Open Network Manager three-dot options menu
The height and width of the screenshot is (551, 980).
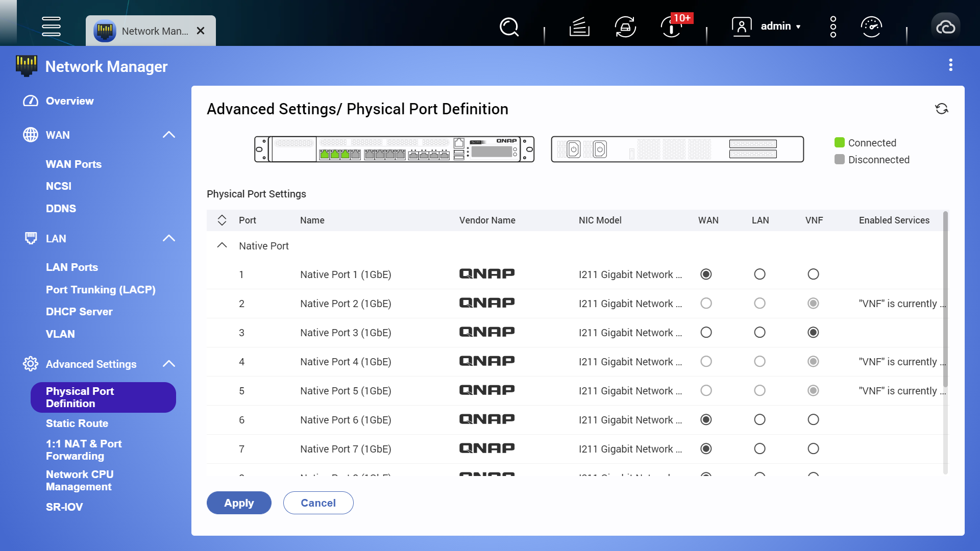click(950, 65)
